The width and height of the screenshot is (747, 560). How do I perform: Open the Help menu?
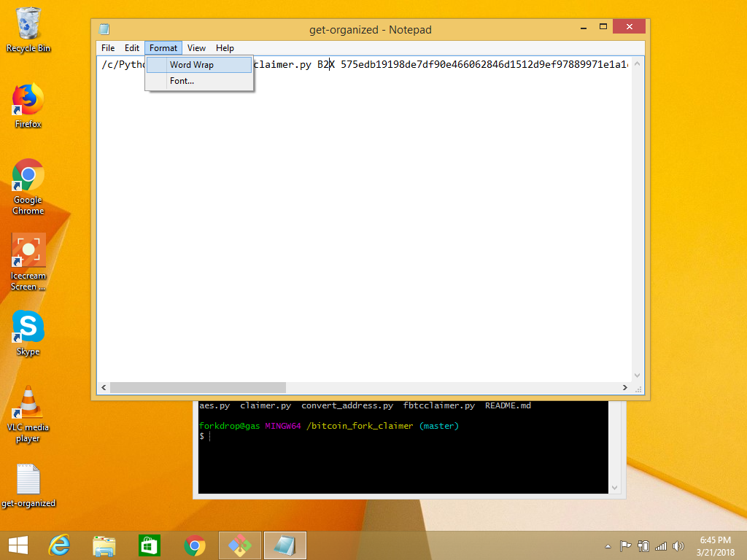coord(225,48)
